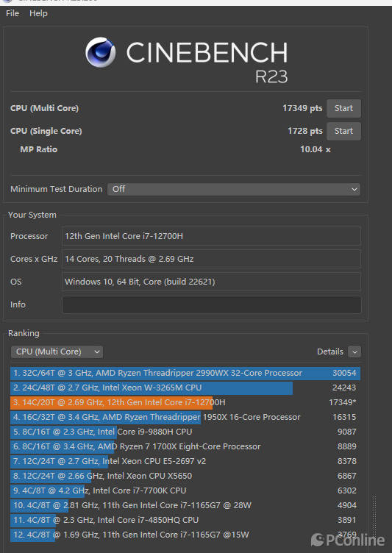392x553 pixels.
Task: Click the 8889 ranking score
Action: click(x=347, y=446)
